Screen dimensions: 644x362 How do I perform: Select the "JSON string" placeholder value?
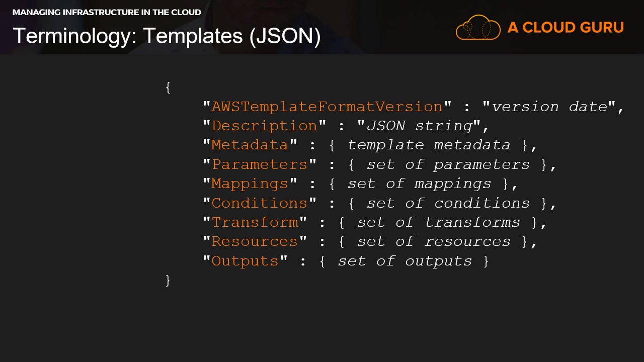[419, 126]
